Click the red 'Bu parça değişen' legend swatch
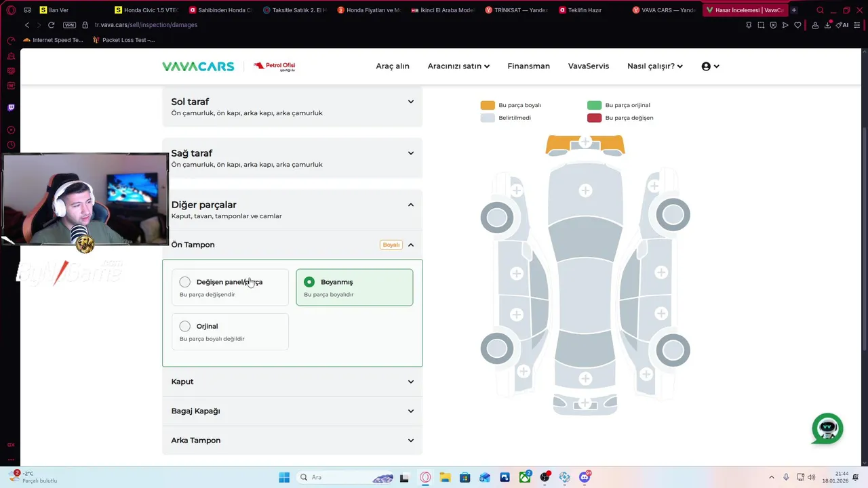The image size is (868, 488). (x=594, y=118)
